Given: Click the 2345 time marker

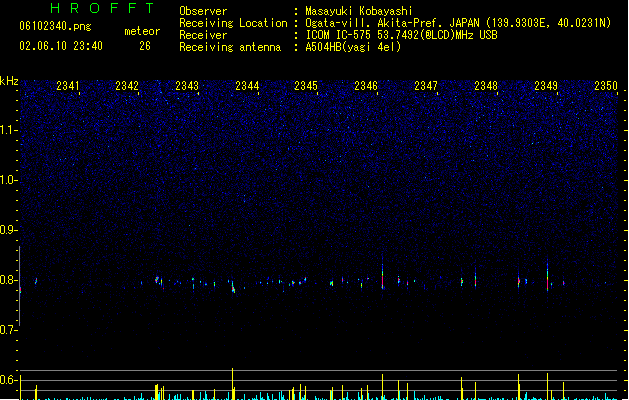Looking at the screenshot, I should coord(306,86).
